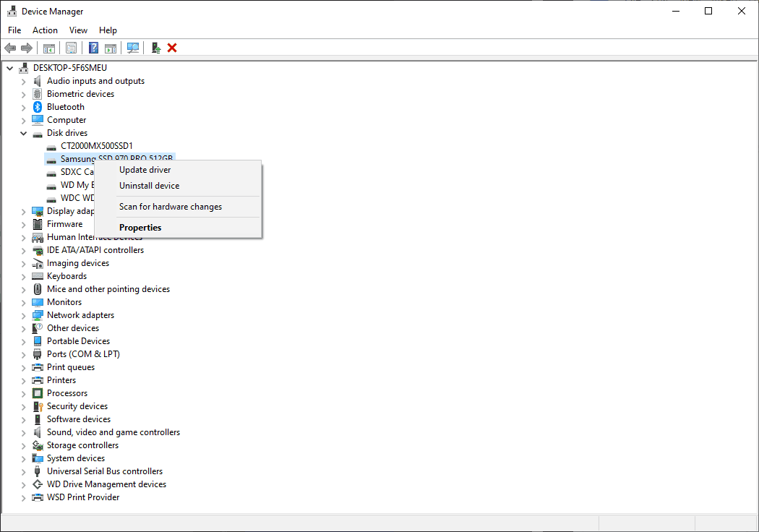Open the File menu
The width and height of the screenshot is (759, 532).
click(x=14, y=30)
